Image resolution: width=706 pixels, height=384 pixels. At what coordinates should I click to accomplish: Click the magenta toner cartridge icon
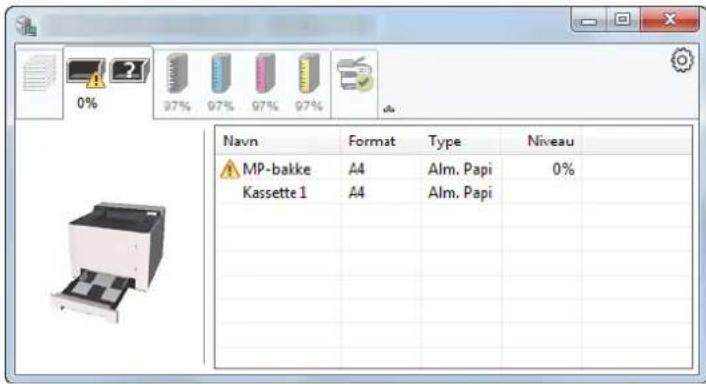click(265, 73)
